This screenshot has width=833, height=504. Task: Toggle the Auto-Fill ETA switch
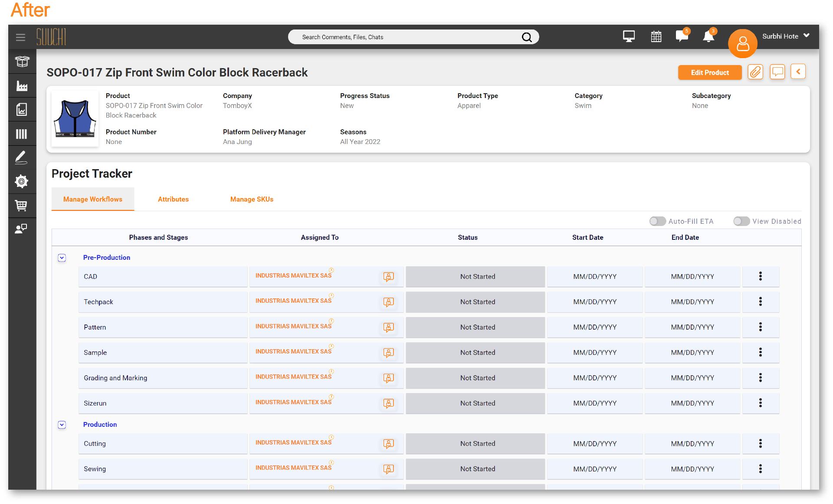tap(657, 221)
